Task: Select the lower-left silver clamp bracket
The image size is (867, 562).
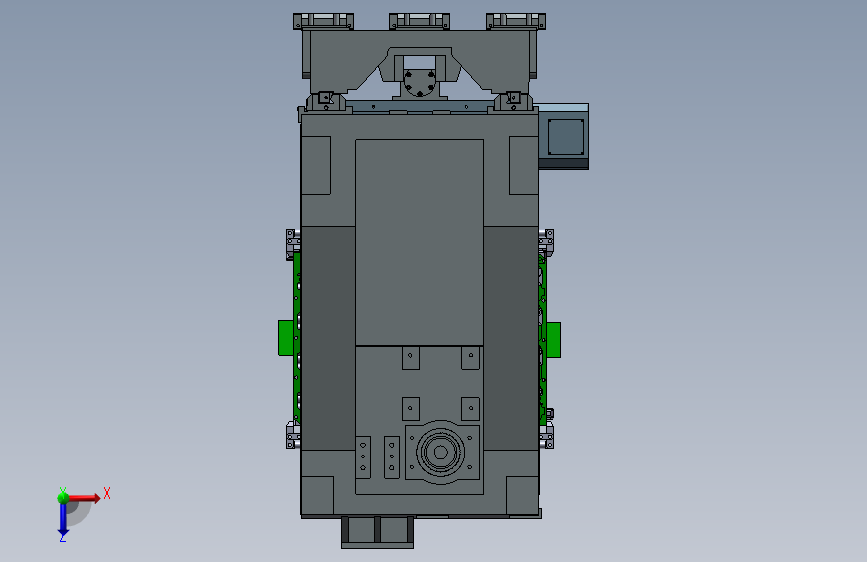Action: [x=293, y=435]
